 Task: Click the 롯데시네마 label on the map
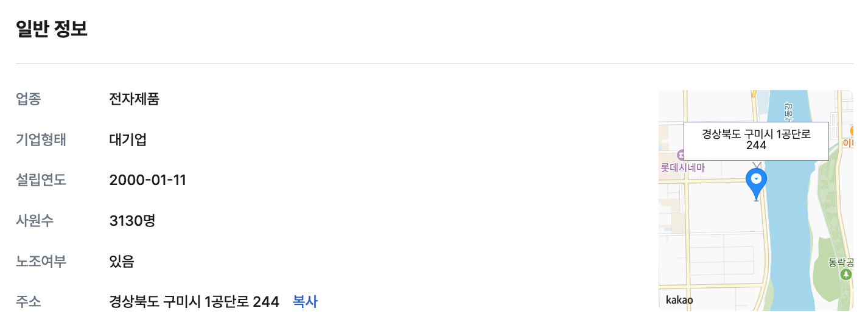[x=683, y=168]
